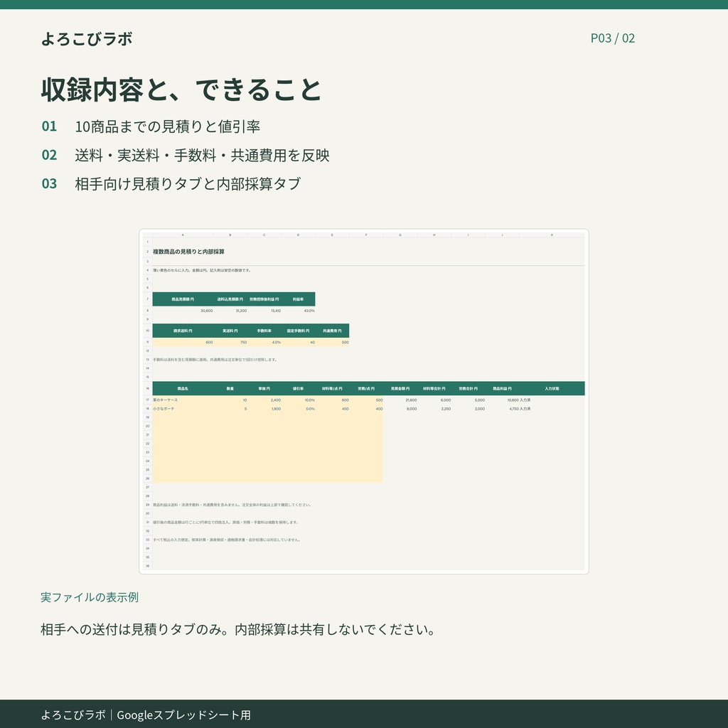This screenshot has height=728, width=728.
Task: Click the 入力状態 column header
Action: click(552, 389)
